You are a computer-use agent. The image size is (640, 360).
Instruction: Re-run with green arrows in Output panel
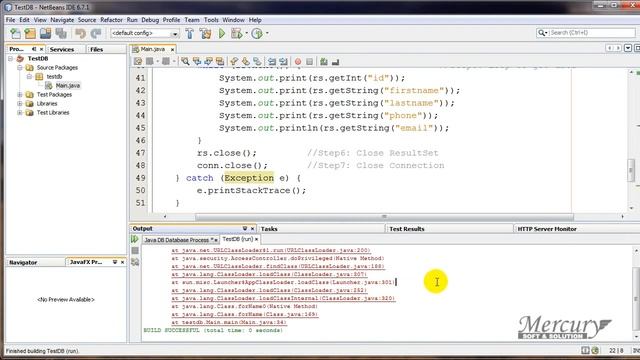(135, 240)
